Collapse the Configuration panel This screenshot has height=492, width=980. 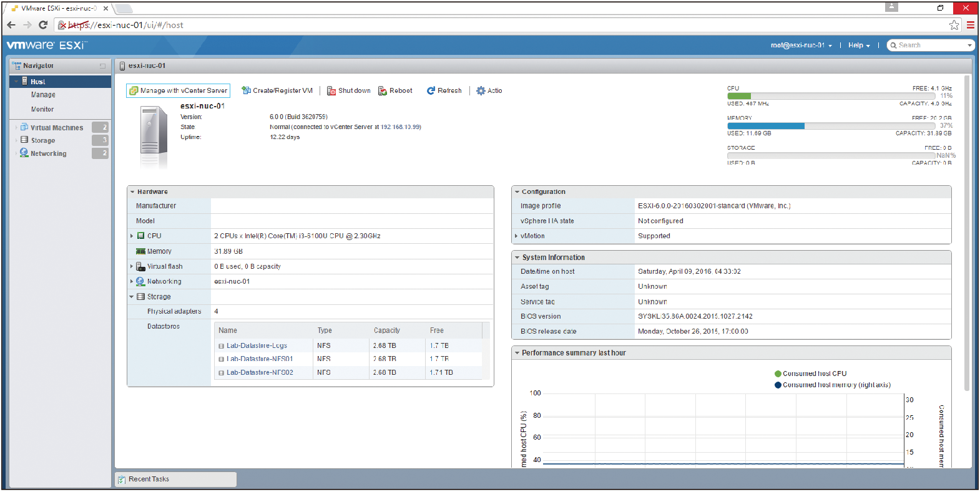[517, 192]
